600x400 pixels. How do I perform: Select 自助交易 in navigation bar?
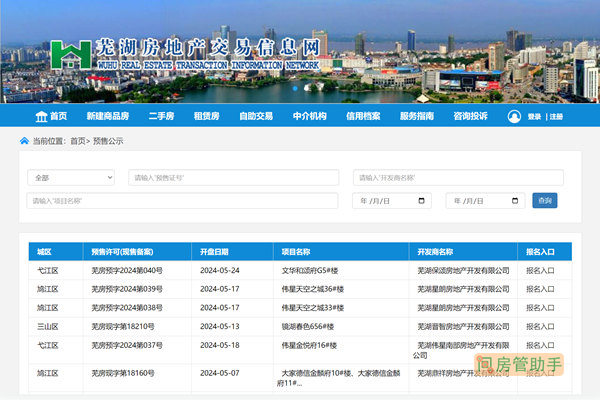click(x=256, y=116)
